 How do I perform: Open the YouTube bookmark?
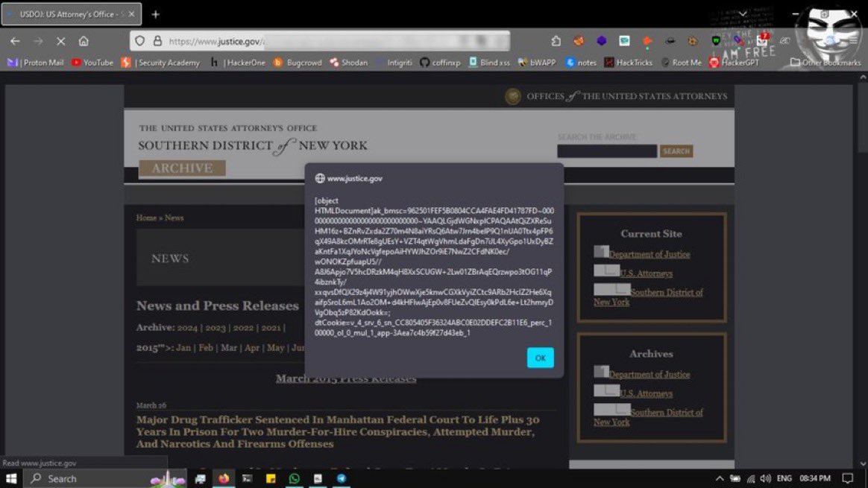coord(92,63)
